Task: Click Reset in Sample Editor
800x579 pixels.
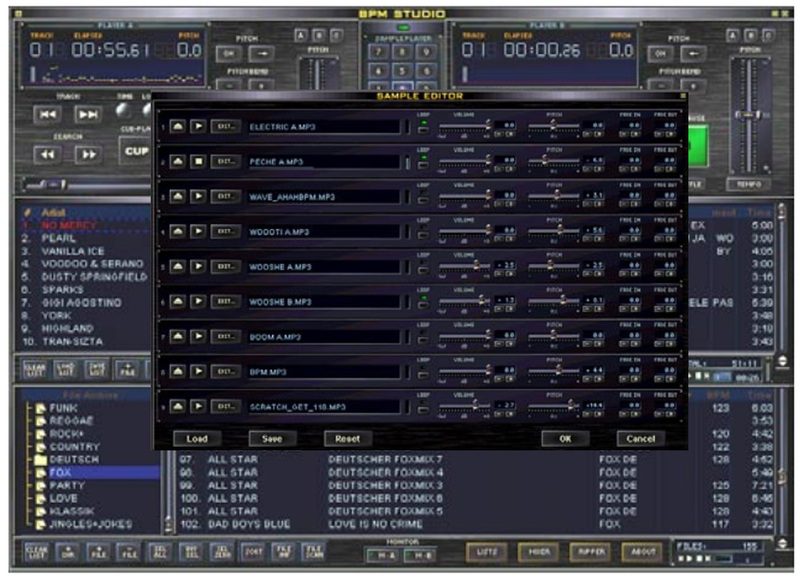Action: (x=347, y=439)
